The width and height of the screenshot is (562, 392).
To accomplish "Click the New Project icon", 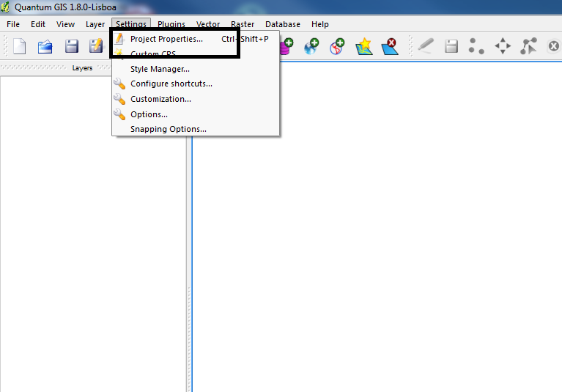I will [x=20, y=46].
